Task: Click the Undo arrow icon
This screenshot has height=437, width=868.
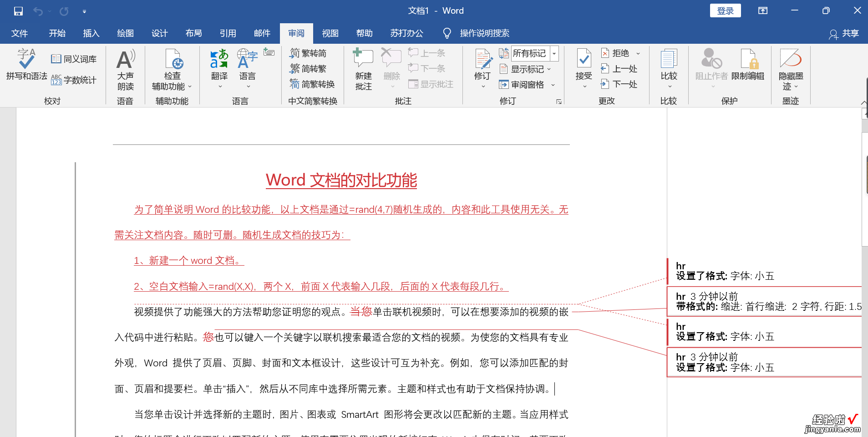Action: coord(38,11)
